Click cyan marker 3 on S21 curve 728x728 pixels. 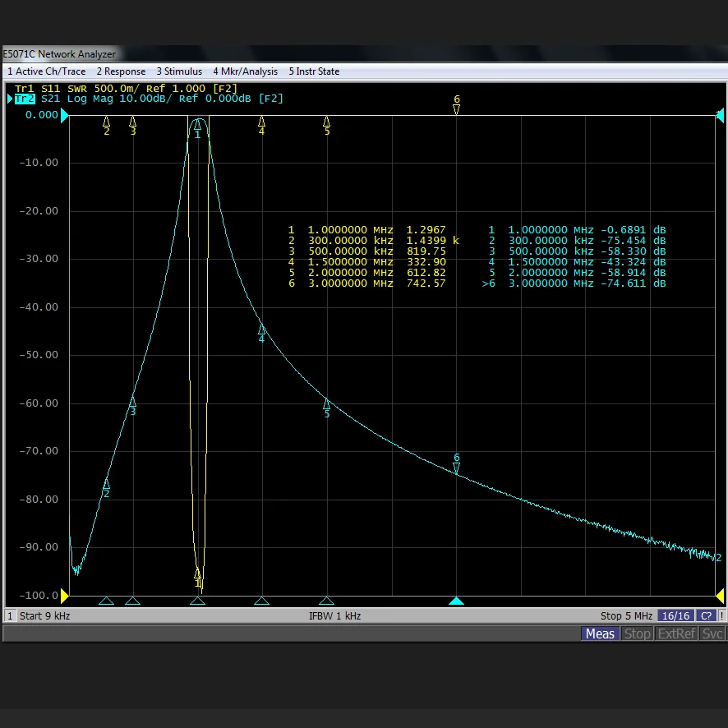click(x=132, y=402)
